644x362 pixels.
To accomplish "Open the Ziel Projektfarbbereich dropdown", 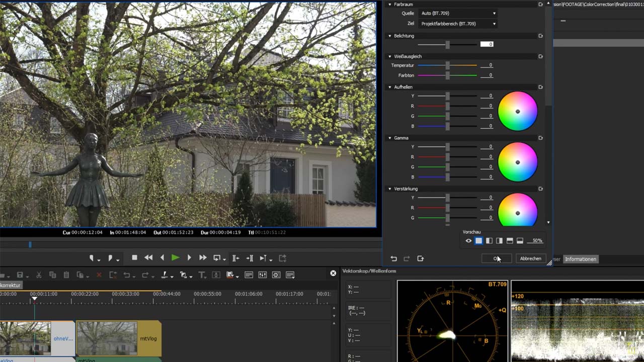I will [457, 24].
